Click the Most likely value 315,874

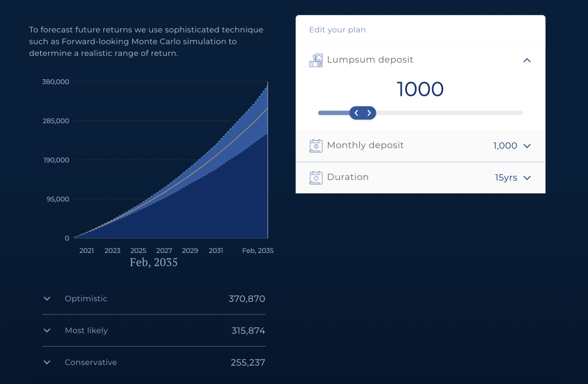click(x=247, y=331)
